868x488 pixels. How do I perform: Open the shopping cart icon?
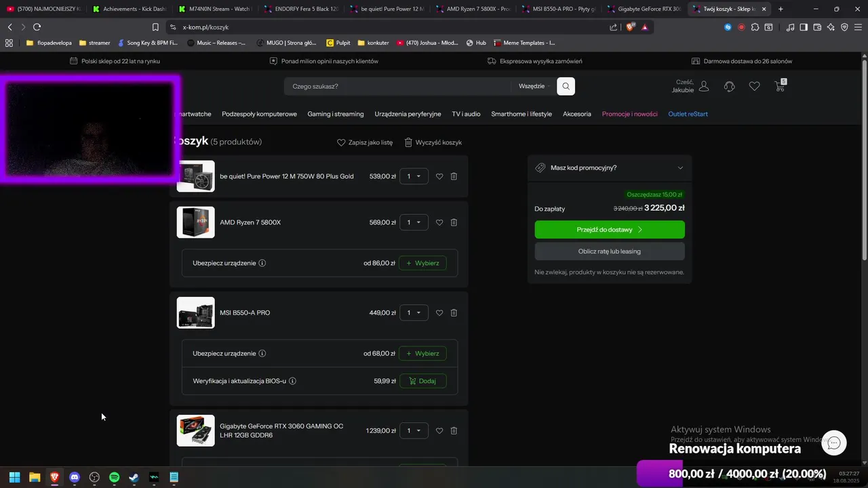[780, 86]
